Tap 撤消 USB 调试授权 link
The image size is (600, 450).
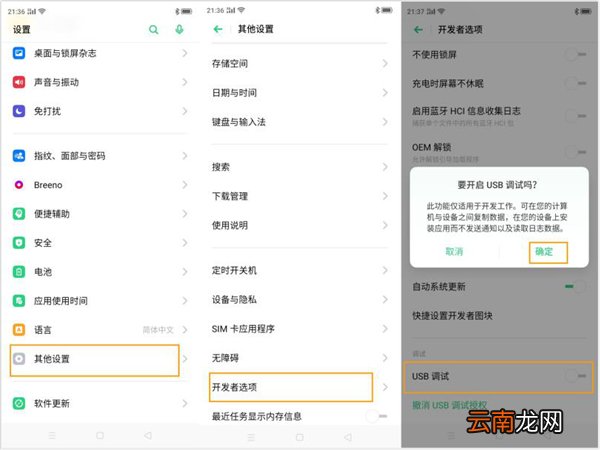coord(449,405)
